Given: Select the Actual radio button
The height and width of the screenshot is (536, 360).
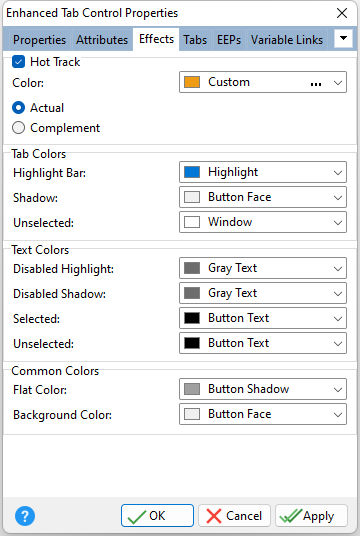Looking at the screenshot, I should tap(18, 108).
